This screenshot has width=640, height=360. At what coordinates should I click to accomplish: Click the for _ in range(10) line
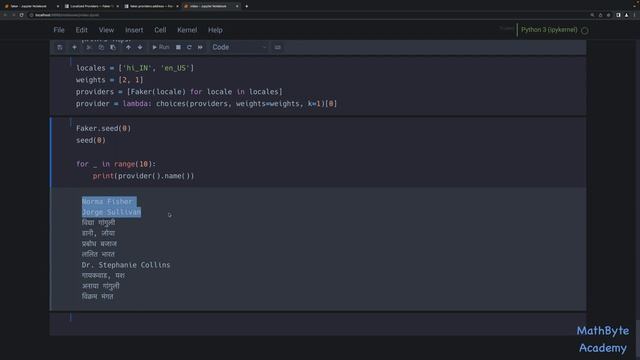[116, 164]
